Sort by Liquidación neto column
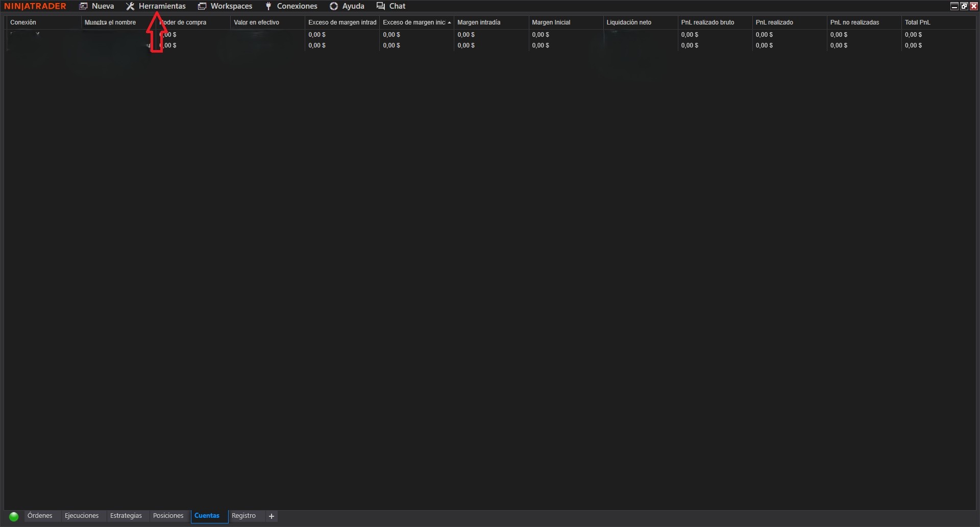The image size is (980, 527). pyautogui.click(x=640, y=22)
